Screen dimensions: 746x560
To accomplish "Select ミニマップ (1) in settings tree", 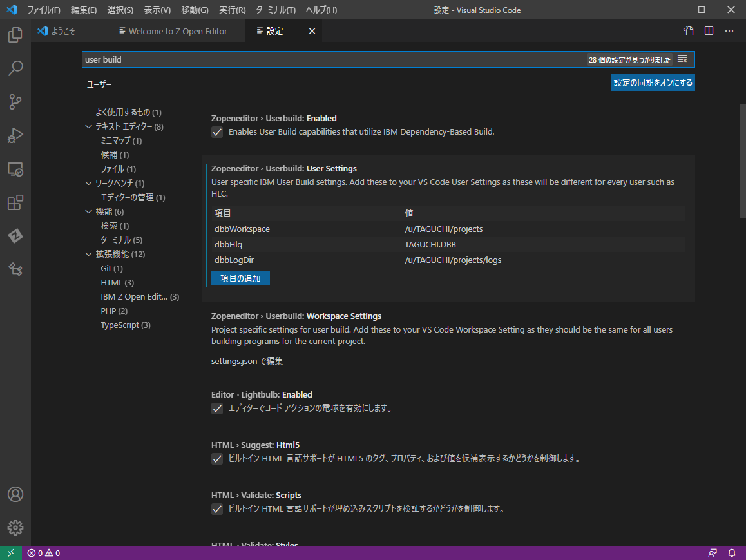I will [121, 141].
